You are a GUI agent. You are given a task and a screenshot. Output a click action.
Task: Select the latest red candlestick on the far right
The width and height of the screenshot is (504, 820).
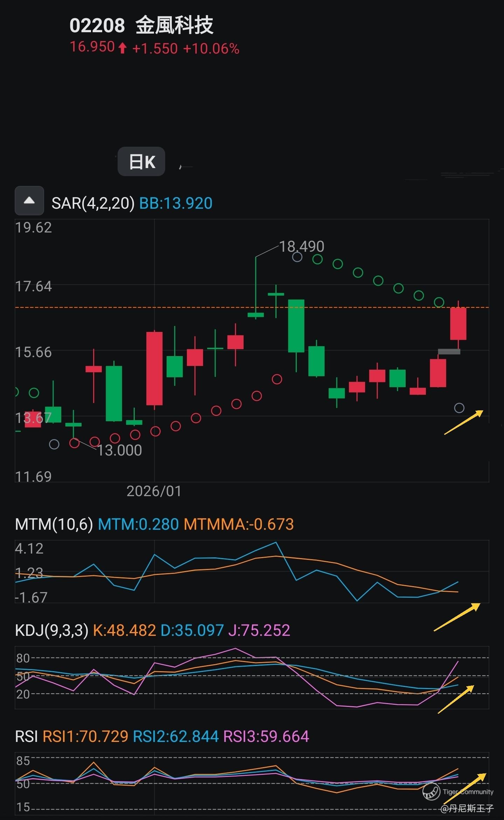[458, 324]
